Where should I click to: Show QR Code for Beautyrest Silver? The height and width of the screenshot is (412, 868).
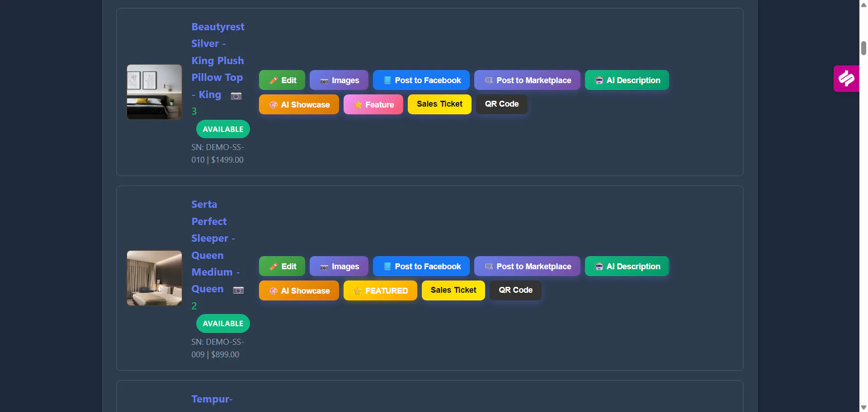[502, 104]
